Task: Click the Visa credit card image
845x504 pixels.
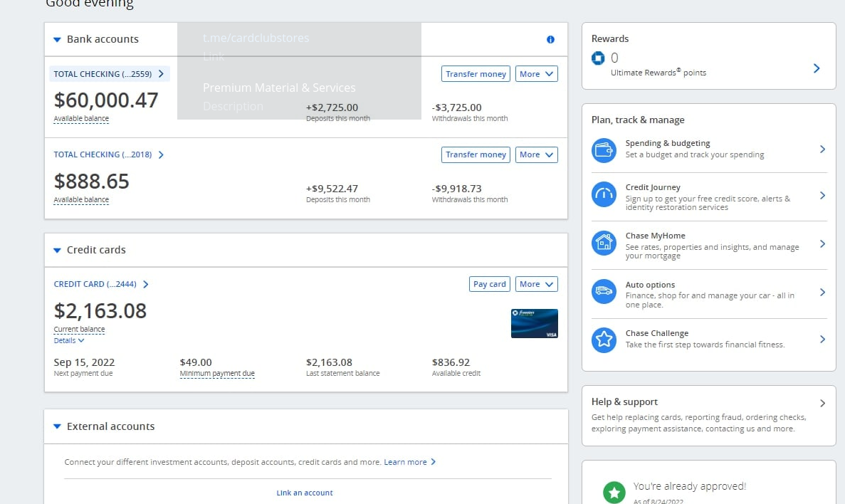Action: pyautogui.click(x=535, y=323)
